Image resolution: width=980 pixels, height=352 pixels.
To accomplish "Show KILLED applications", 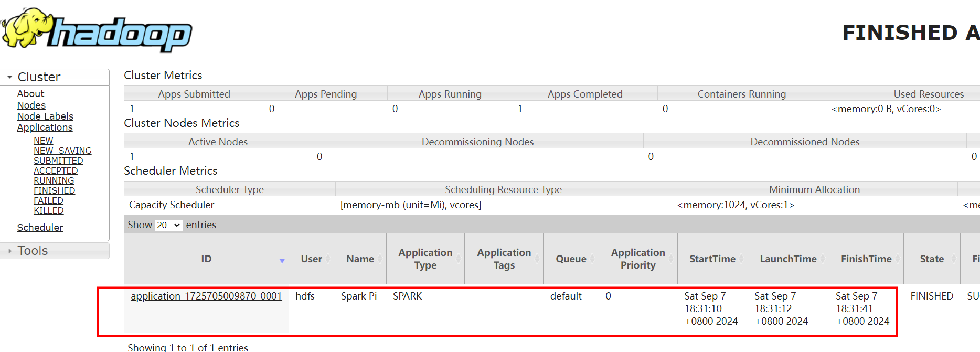I will 48,210.
